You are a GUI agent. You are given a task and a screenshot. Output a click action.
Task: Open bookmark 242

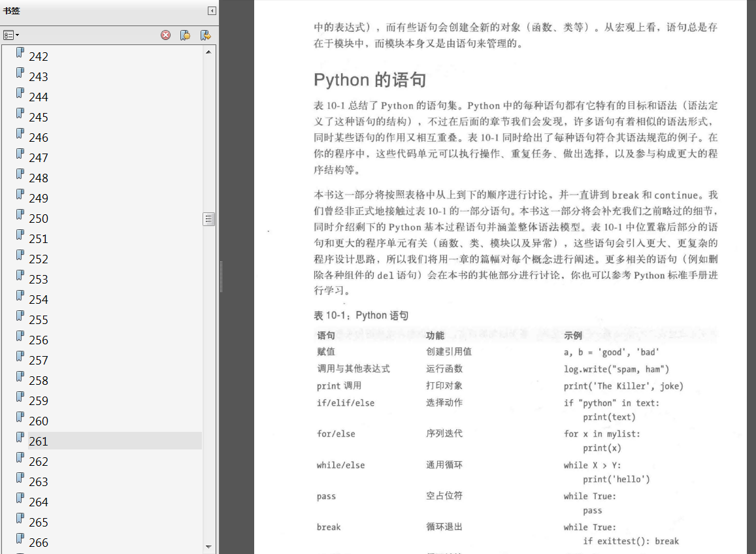tap(38, 57)
